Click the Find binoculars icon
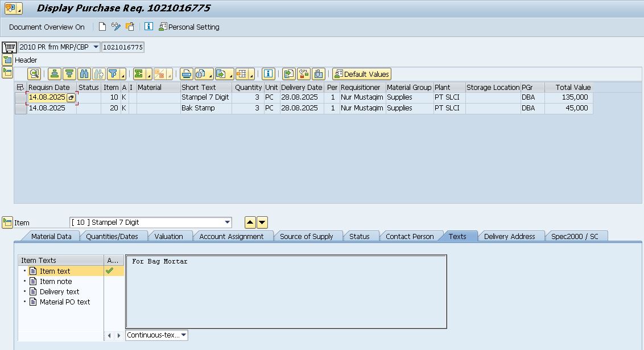 click(84, 74)
